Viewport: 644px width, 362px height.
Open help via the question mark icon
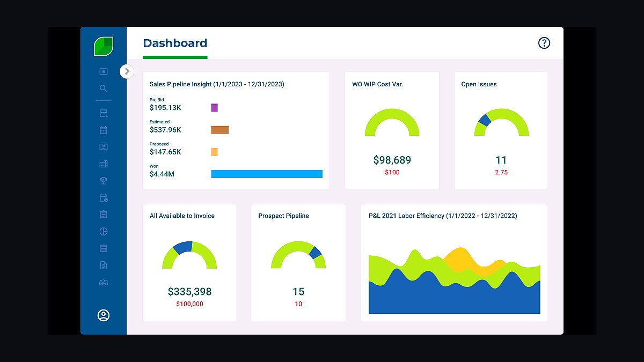tap(544, 43)
